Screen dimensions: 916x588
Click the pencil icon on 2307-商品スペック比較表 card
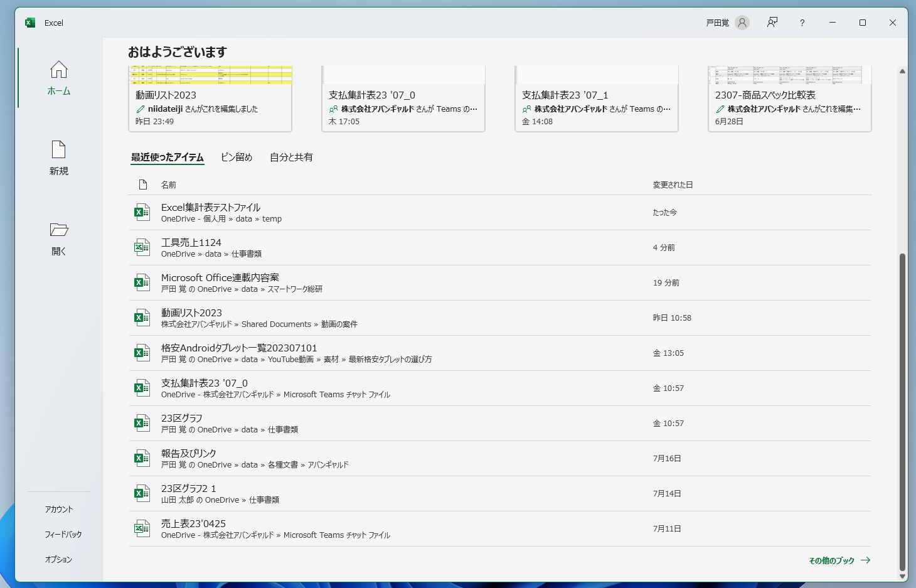point(720,109)
